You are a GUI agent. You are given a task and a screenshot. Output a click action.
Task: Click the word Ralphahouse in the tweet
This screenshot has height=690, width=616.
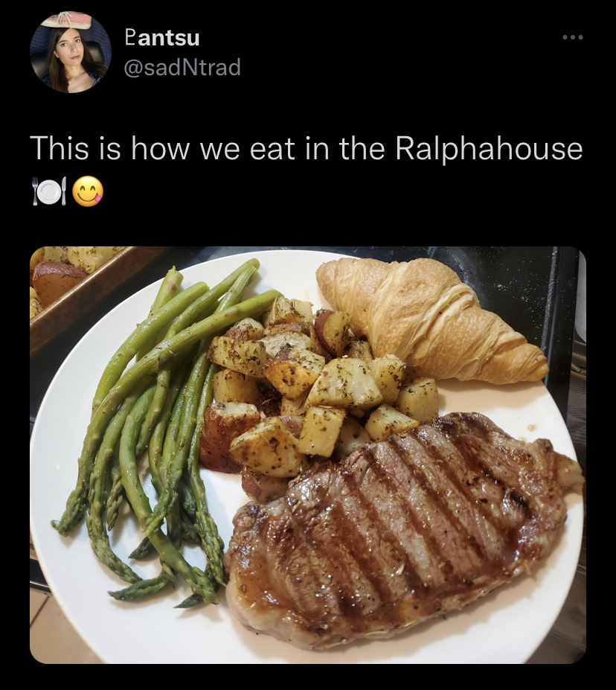coord(489,148)
